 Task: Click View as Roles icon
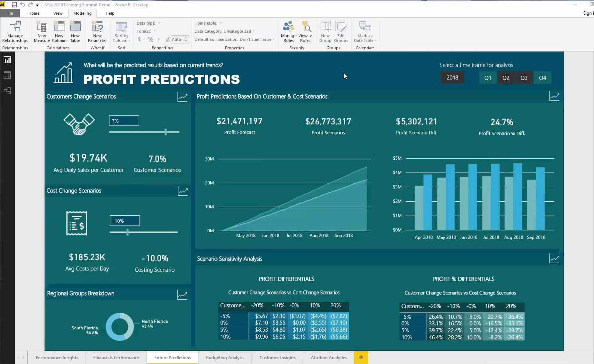pyautogui.click(x=305, y=32)
